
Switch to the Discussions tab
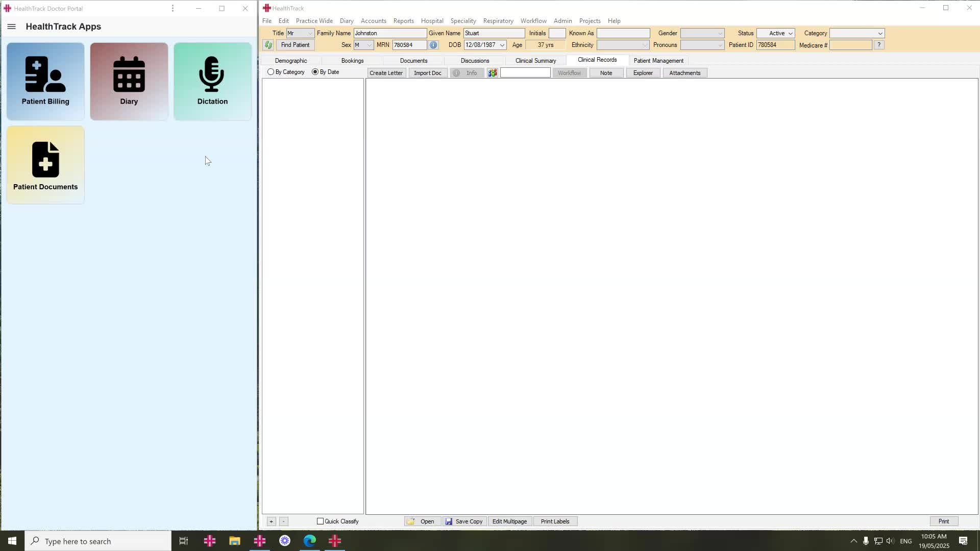(475, 61)
